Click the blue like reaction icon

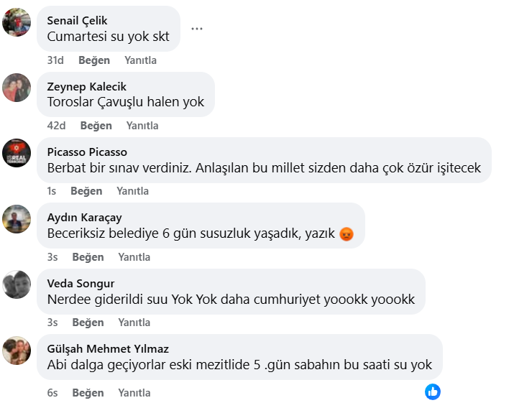pos(432,391)
